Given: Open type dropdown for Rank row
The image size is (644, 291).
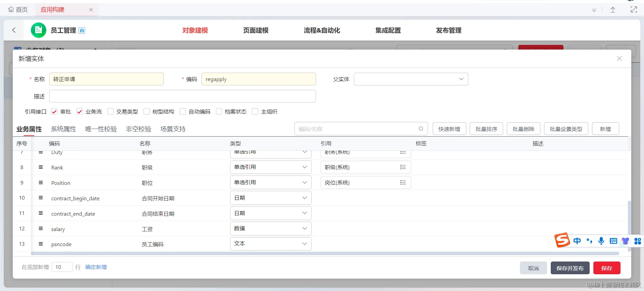Looking at the screenshot, I should click(x=271, y=167).
